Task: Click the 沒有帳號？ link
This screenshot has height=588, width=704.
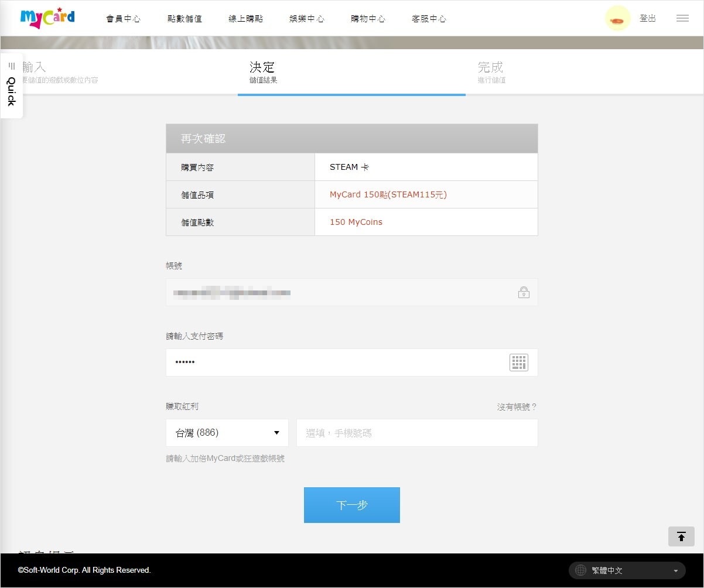Action: click(x=517, y=407)
